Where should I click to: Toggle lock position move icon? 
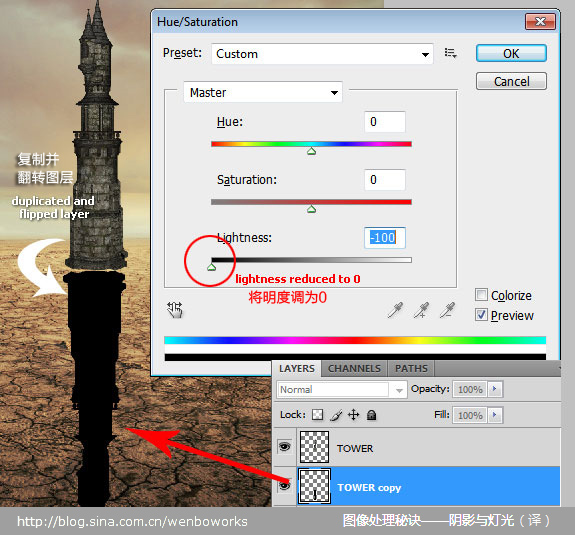coord(353,415)
